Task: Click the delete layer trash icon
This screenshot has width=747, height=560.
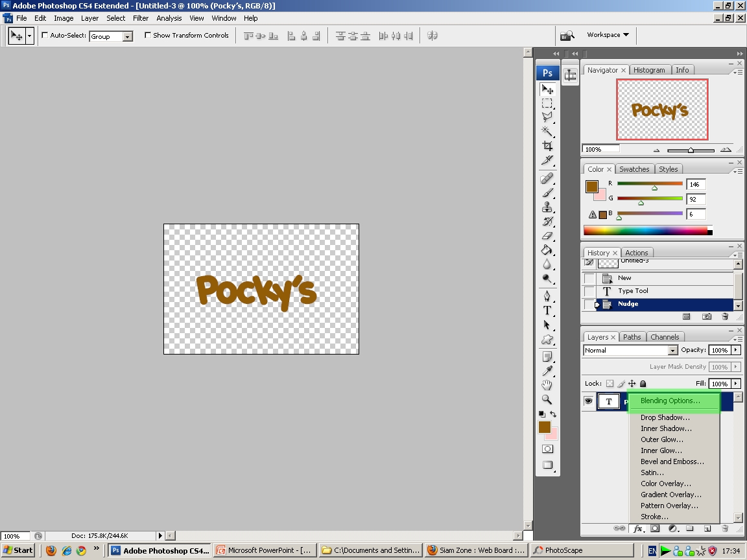Action: point(725,529)
